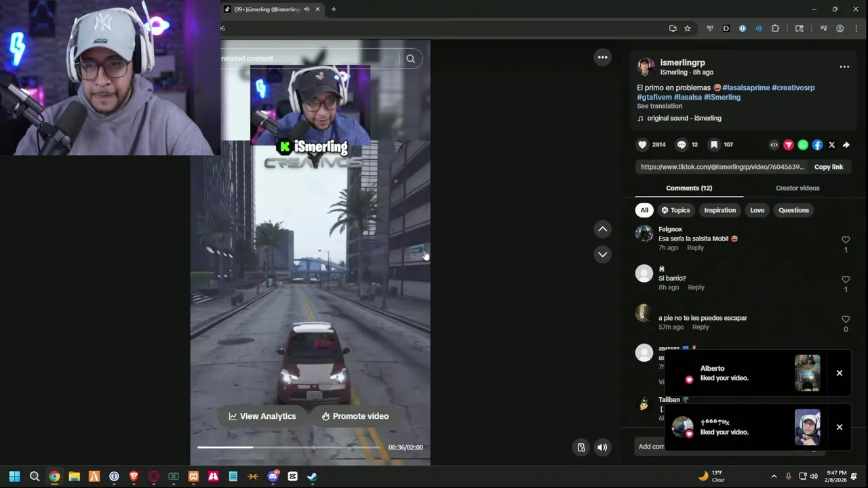This screenshot has height=488, width=868.
Task: Dismiss the second liked your video notification
Action: tap(840, 427)
